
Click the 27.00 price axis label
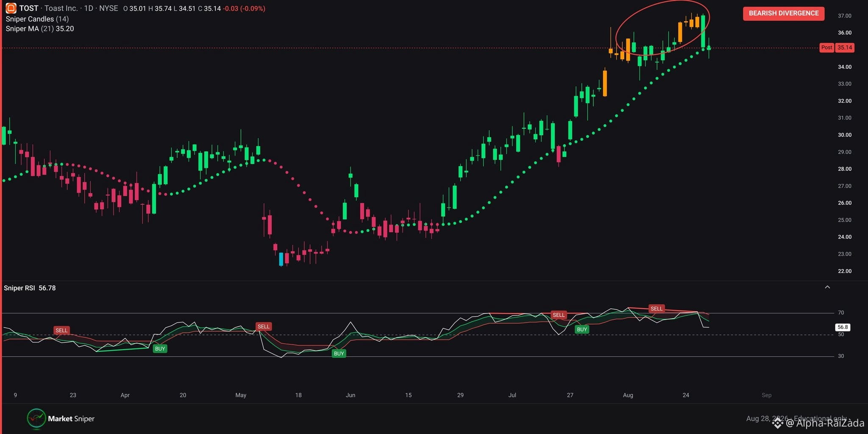click(844, 186)
